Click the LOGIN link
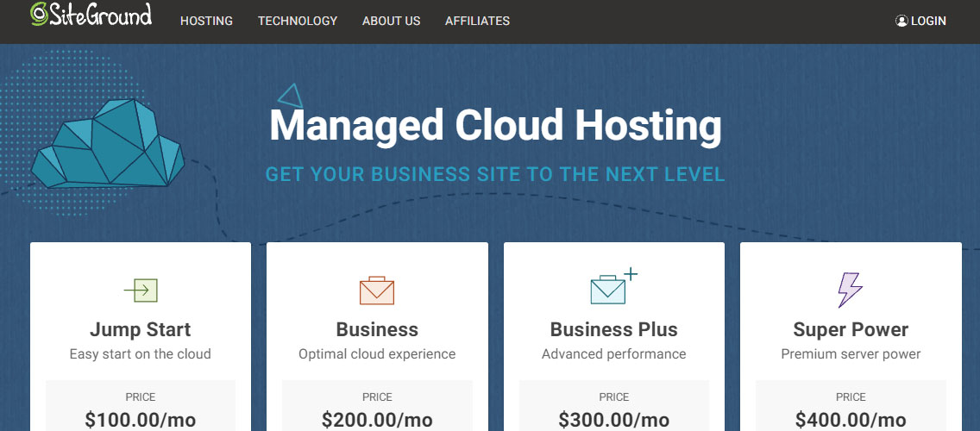This screenshot has height=431, width=980. pos(928,22)
